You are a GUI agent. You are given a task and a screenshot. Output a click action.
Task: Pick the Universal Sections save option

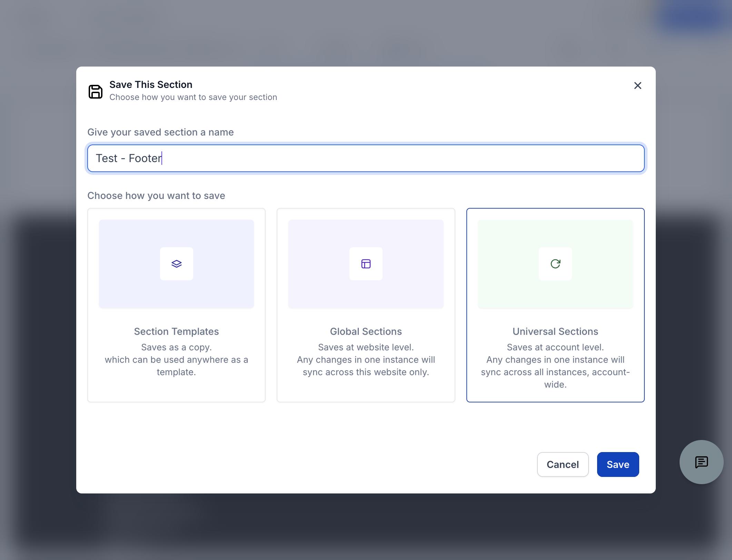coord(555,305)
